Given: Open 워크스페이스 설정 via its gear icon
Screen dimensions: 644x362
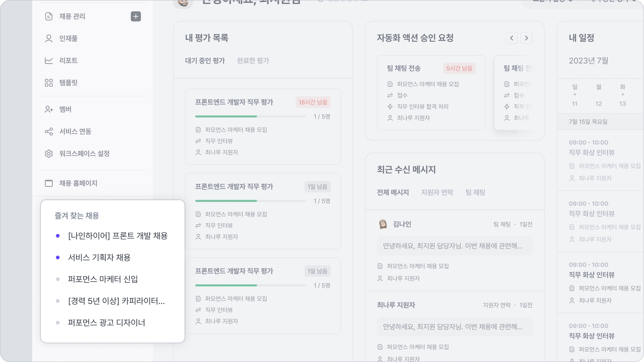Looking at the screenshot, I should pos(49,154).
